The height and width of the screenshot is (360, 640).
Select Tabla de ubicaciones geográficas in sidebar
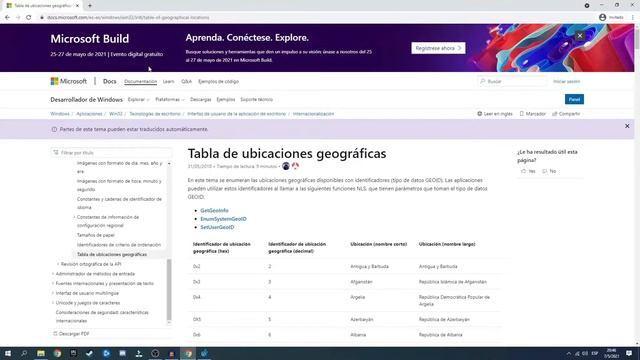tap(112, 255)
